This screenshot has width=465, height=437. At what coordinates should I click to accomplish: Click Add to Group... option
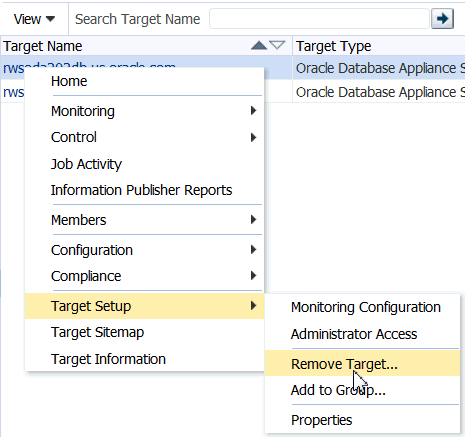tap(362, 390)
